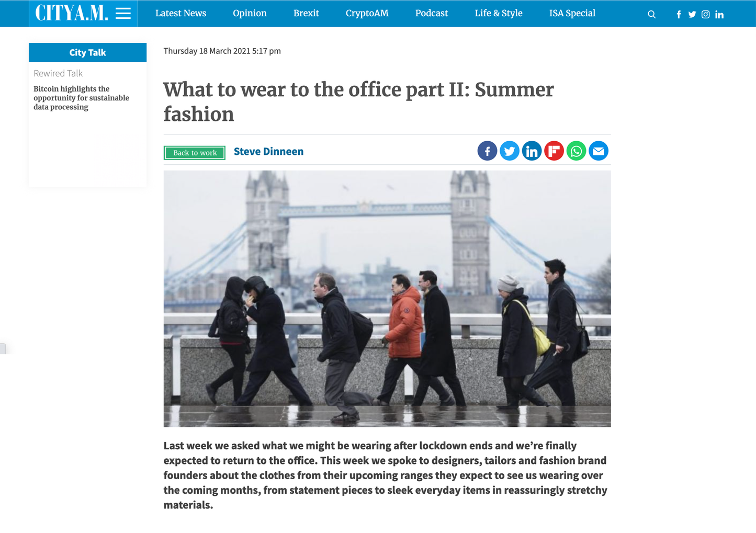Viewport: 756px width, 533px height.
Task: Open City A.M. Twitter page in header
Action: [692, 15]
